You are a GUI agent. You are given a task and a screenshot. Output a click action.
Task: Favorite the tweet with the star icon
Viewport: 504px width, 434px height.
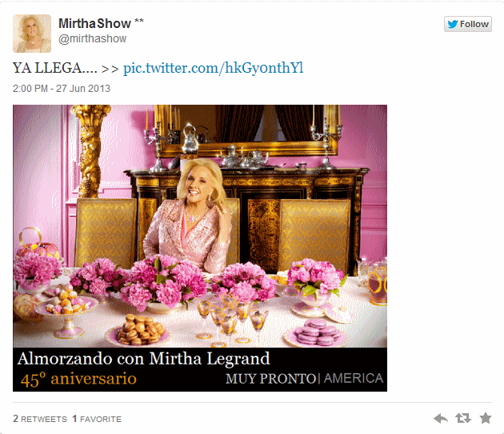(x=486, y=418)
